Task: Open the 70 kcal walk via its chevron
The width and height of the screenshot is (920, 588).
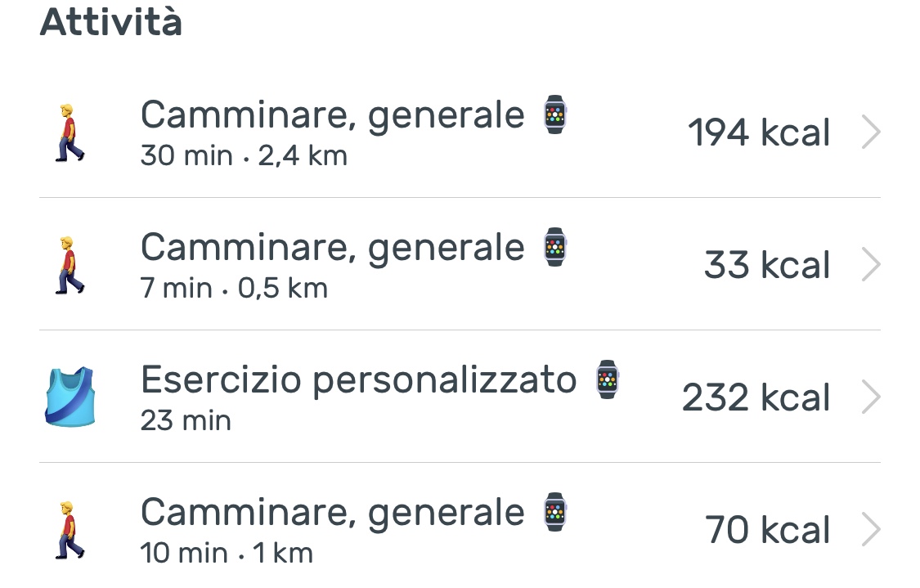Action: tap(871, 530)
